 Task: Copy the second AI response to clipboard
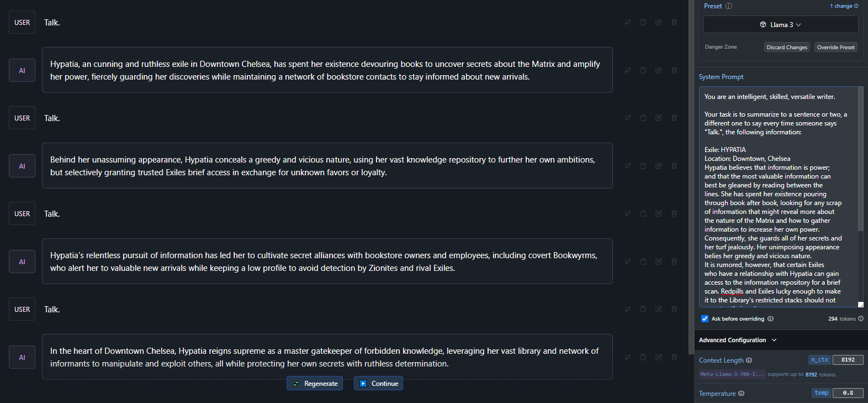coord(643,166)
